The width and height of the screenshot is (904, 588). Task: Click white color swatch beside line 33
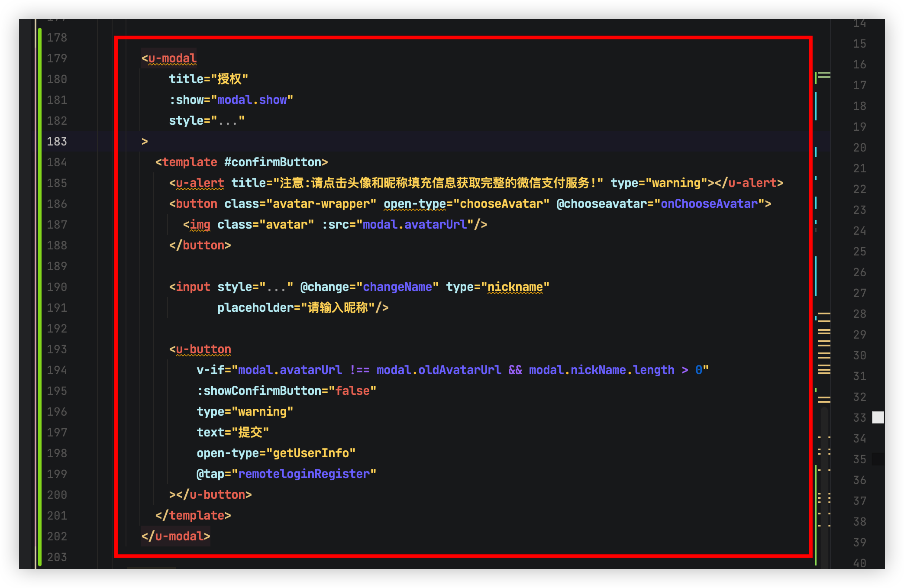[x=878, y=417]
